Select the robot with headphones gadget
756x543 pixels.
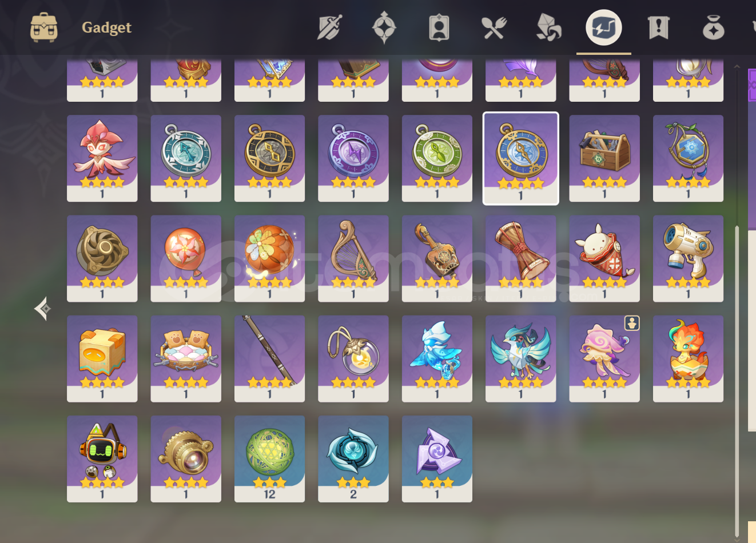pyautogui.click(x=102, y=459)
